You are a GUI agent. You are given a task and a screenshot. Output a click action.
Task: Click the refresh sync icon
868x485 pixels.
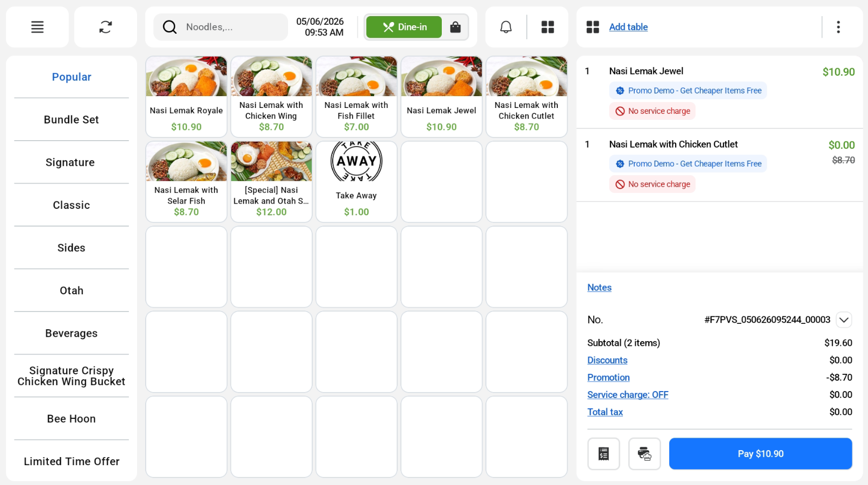(x=105, y=27)
